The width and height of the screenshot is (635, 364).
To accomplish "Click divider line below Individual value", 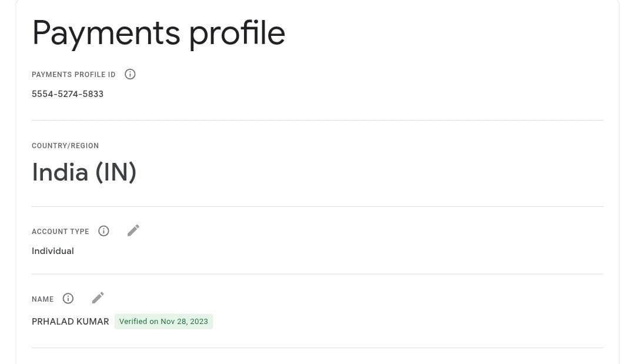I will (x=317, y=274).
